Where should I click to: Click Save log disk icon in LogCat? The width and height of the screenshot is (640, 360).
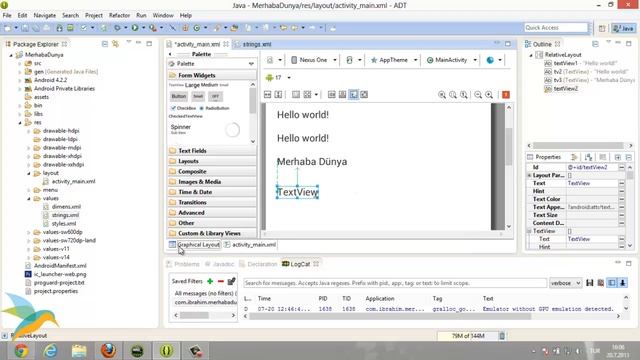589,282
